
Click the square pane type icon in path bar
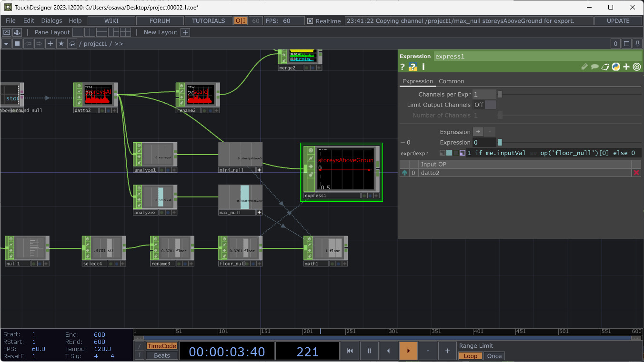coord(17,44)
